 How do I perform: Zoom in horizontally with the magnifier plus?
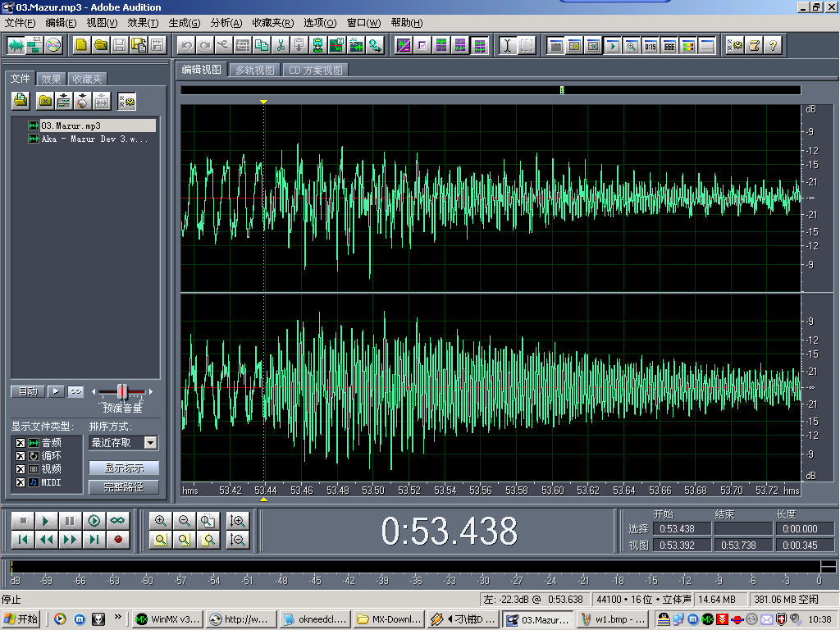click(160, 521)
